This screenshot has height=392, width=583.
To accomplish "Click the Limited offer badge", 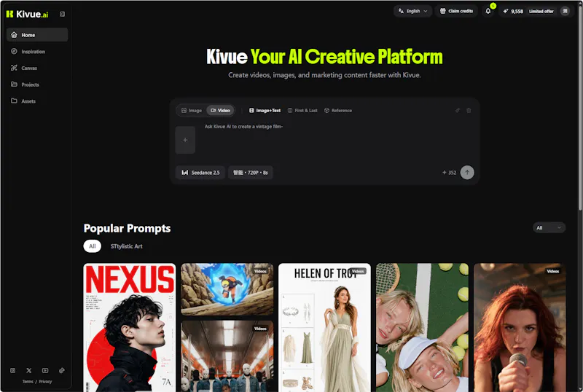I will point(541,11).
